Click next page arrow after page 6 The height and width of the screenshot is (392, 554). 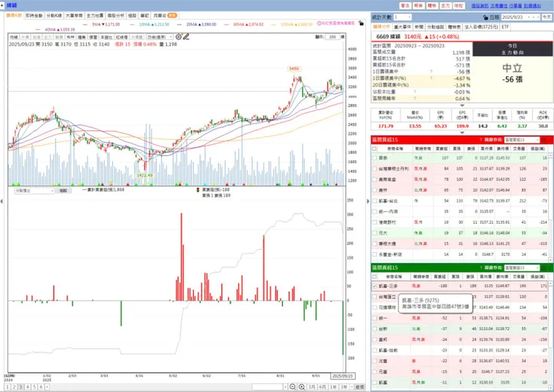[47, 387]
